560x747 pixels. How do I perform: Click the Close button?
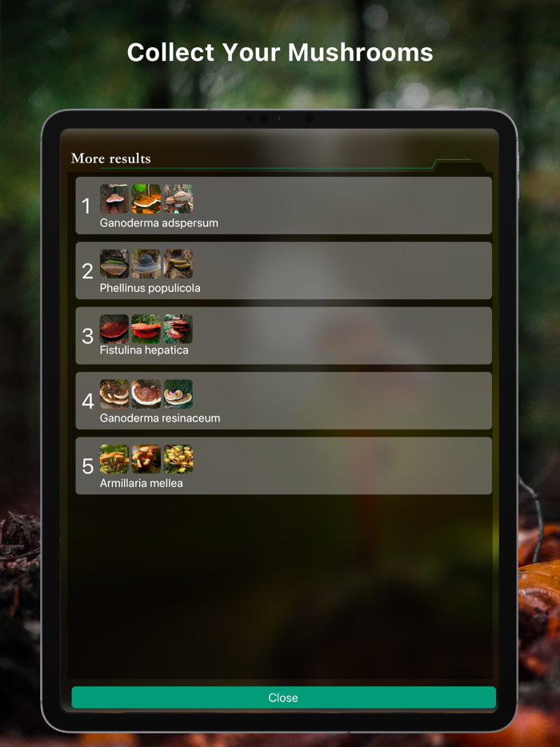pos(283,697)
